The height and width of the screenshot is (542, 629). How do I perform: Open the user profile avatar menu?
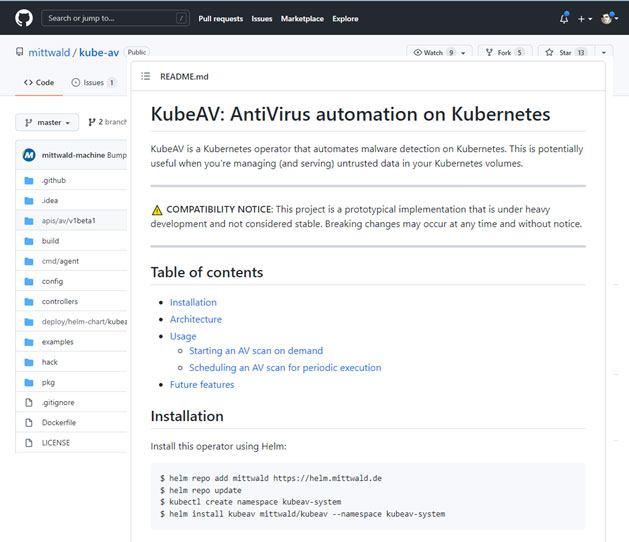[x=609, y=18]
